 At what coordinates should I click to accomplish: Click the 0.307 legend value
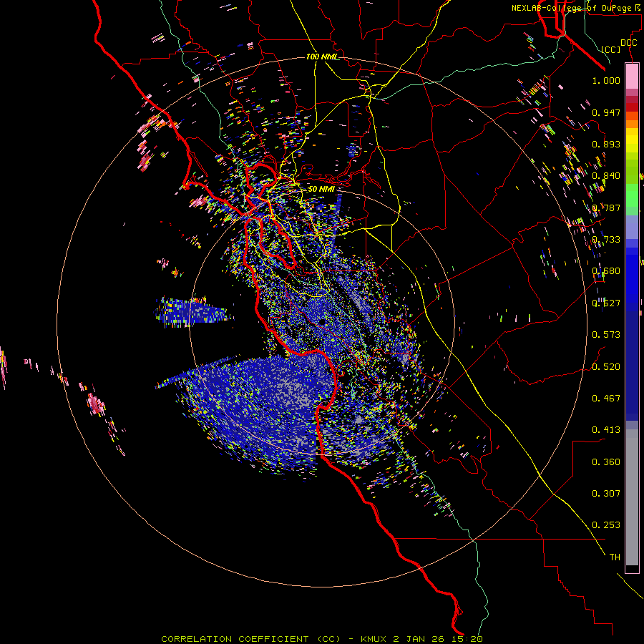606,493
